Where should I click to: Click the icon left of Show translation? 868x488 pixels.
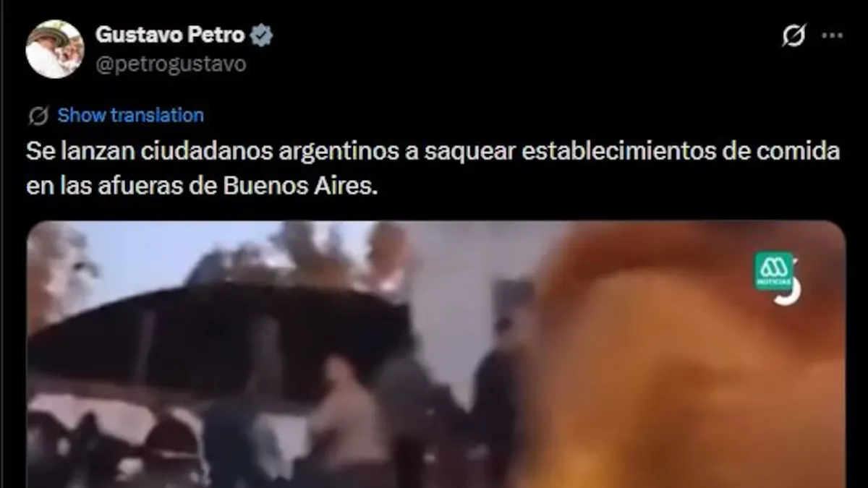(x=38, y=115)
